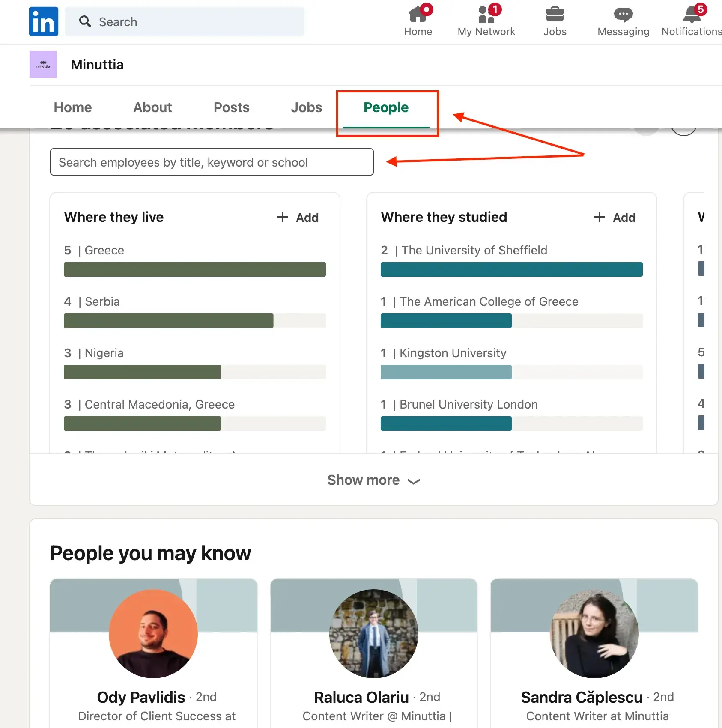
Task: Switch to the About tab
Action: [152, 107]
